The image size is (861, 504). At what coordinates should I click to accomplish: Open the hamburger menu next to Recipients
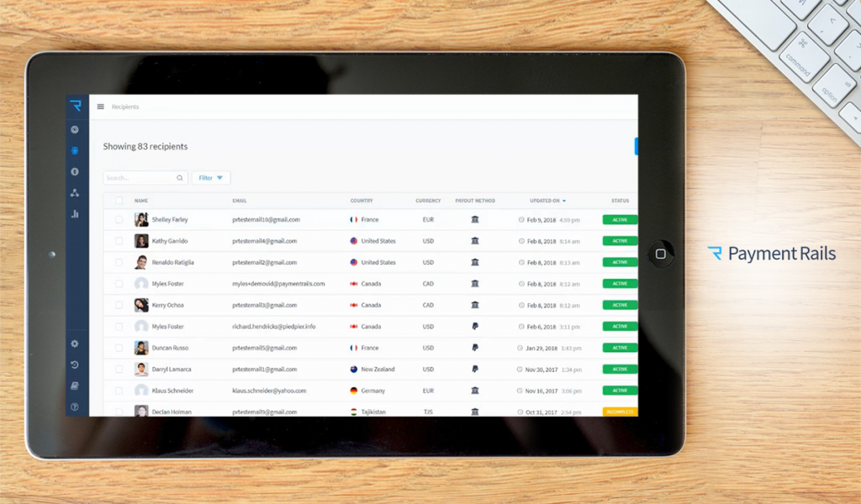click(100, 107)
